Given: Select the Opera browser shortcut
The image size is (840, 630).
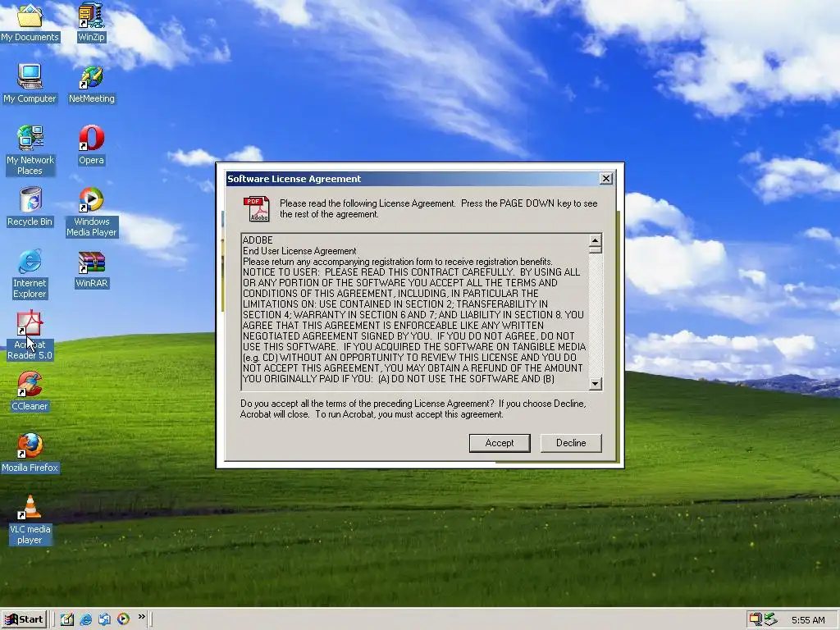Looking at the screenshot, I should tap(91, 145).
